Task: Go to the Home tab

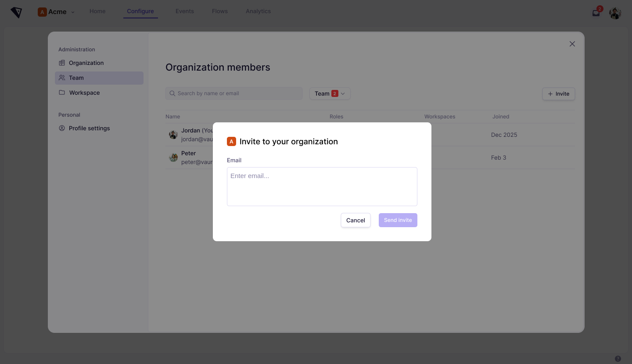Action: click(x=97, y=11)
